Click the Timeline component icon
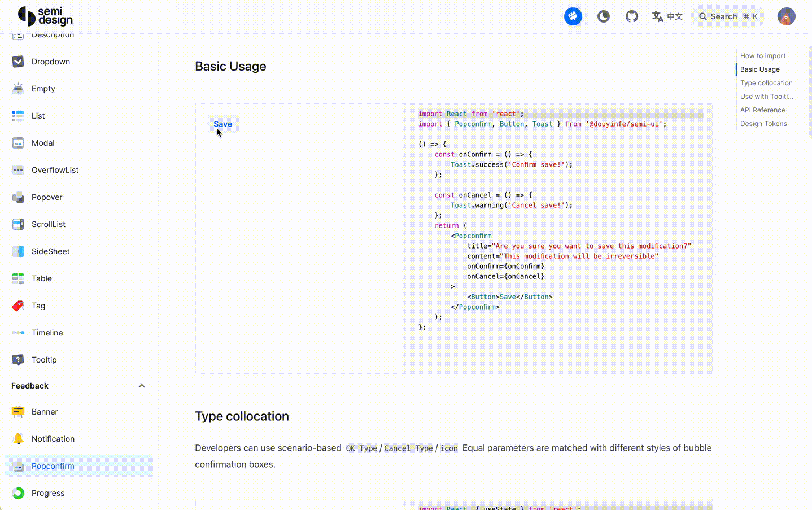The image size is (812, 510). [x=18, y=333]
